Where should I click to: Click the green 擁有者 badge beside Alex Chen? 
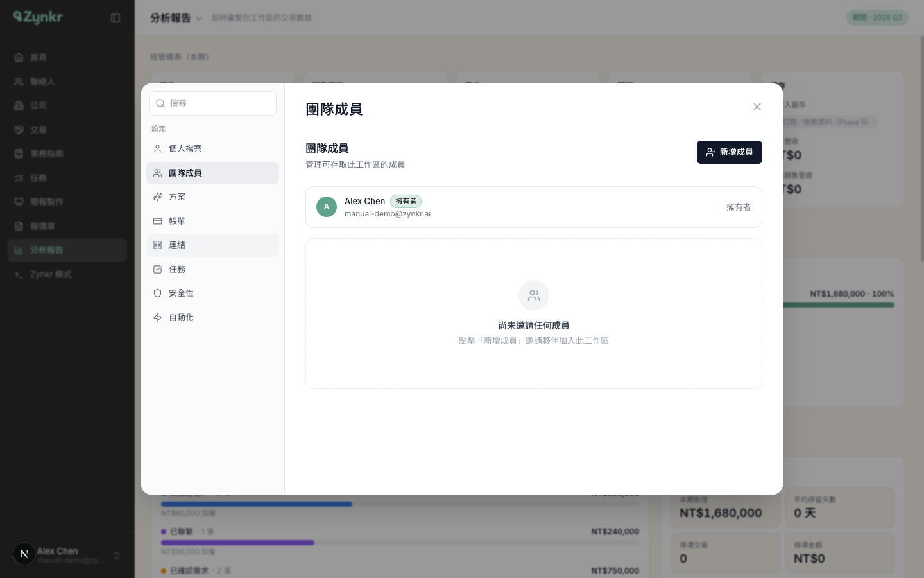406,201
